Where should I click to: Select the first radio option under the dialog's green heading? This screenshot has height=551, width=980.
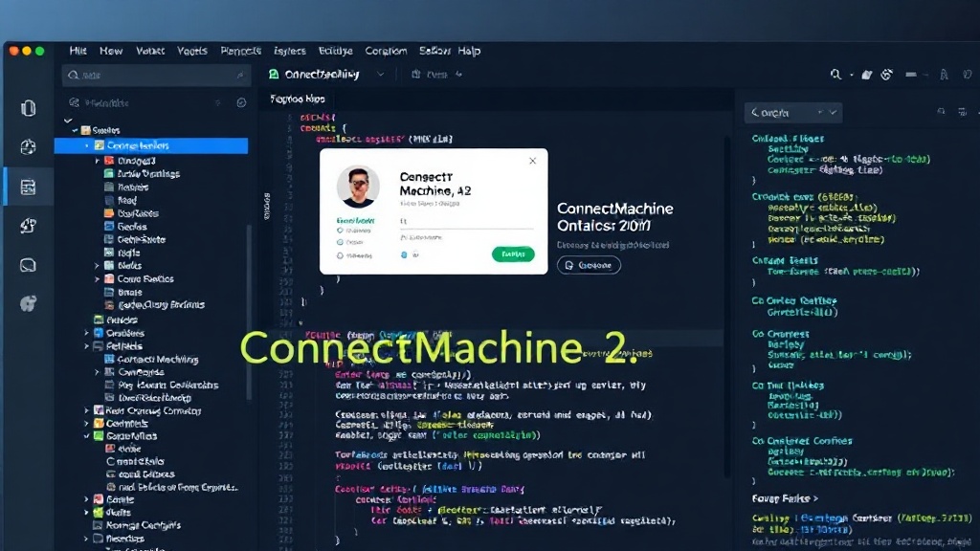point(340,231)
